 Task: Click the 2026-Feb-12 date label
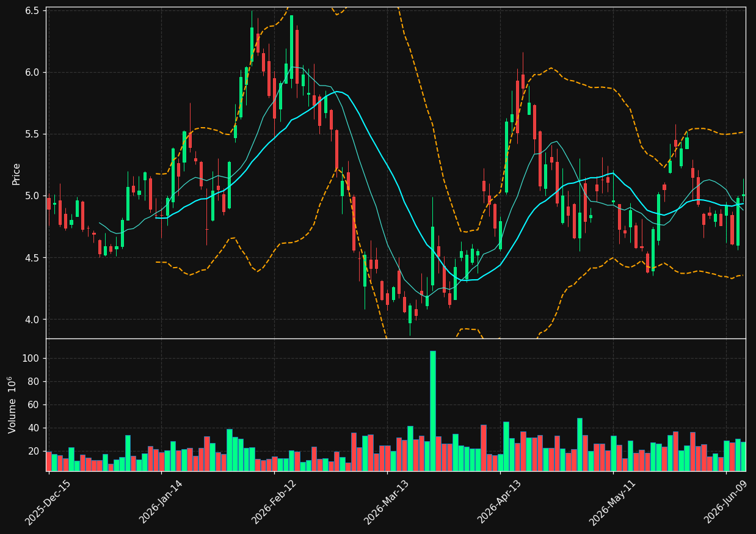(274, 502)
